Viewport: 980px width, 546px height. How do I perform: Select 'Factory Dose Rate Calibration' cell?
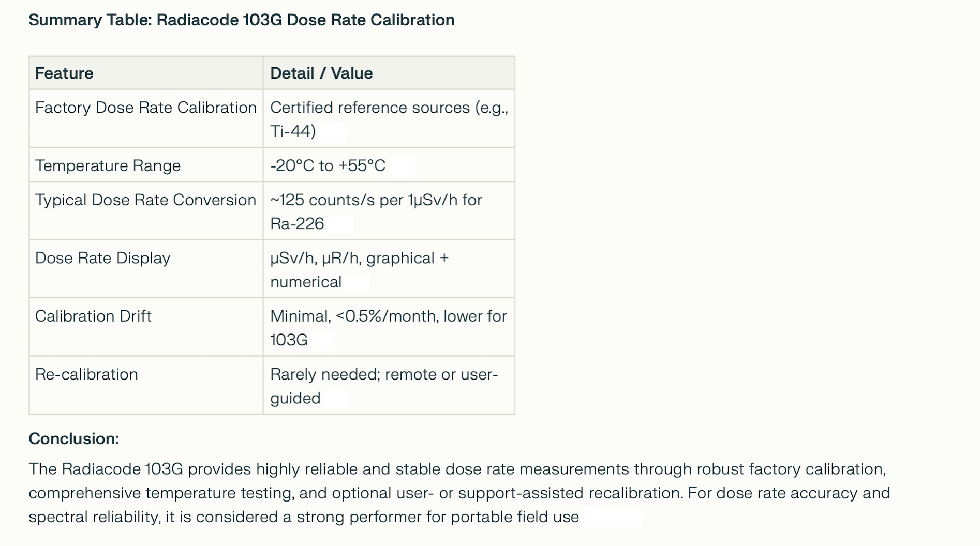click(x=146, y=119)
